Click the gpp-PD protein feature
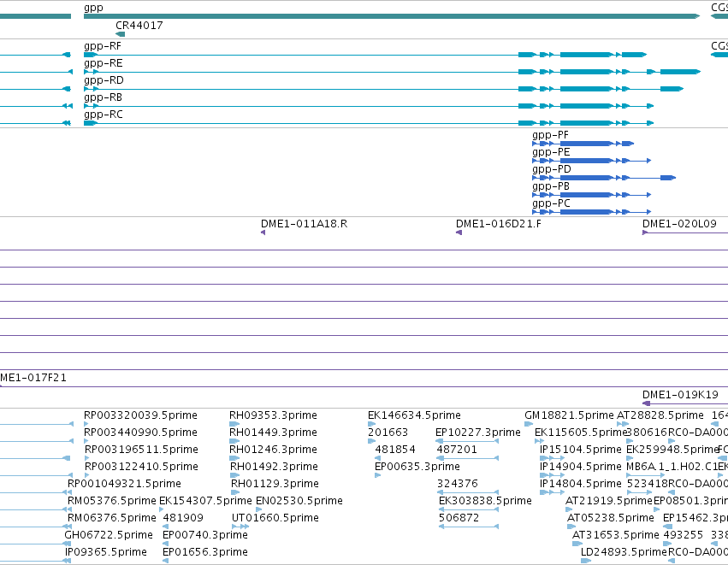Image resolution: width=728 pixels, height=565 pixels. pos(604,178)
